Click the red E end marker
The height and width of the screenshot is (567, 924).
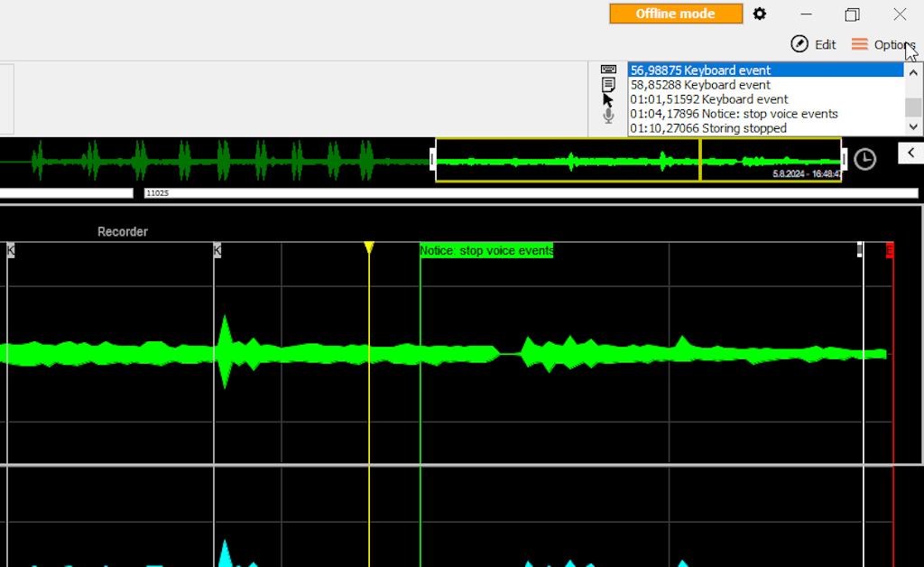click(x=890, y=250)
